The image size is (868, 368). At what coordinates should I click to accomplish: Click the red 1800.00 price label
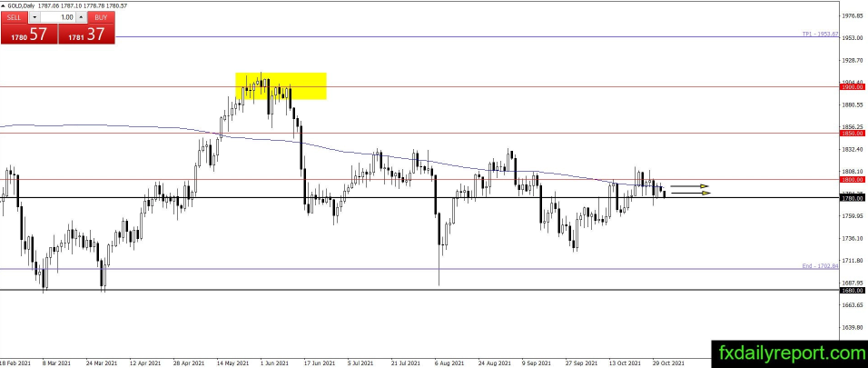851,179
